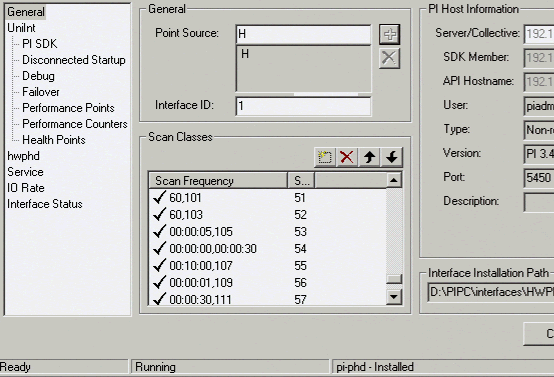Click the Interface ID input field

click(x=303, y=106)
